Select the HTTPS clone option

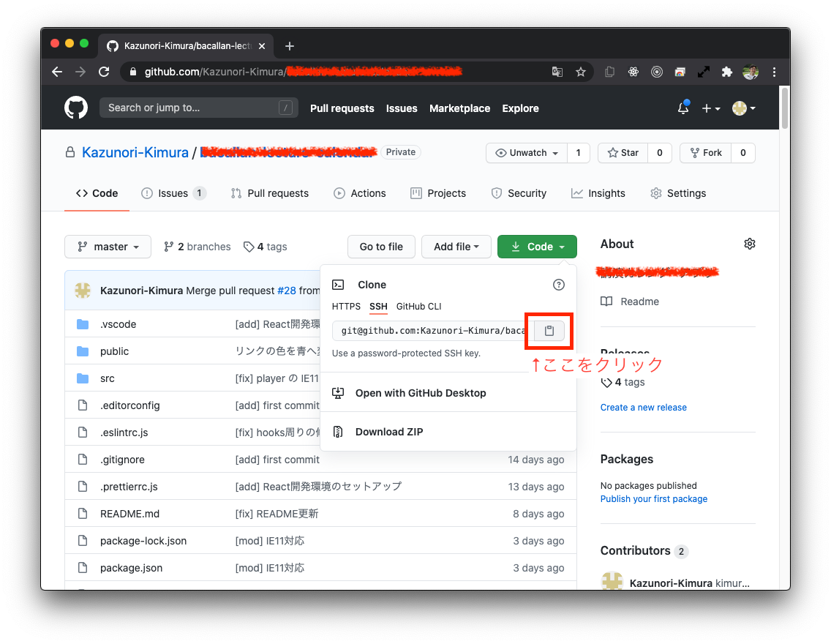pyautogui.click(x=346, y=307)
